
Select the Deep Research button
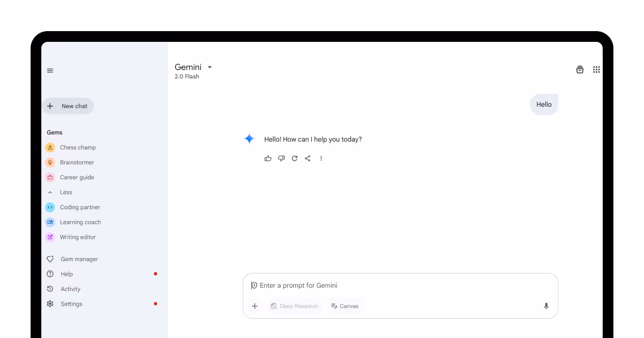click(294, 306)
